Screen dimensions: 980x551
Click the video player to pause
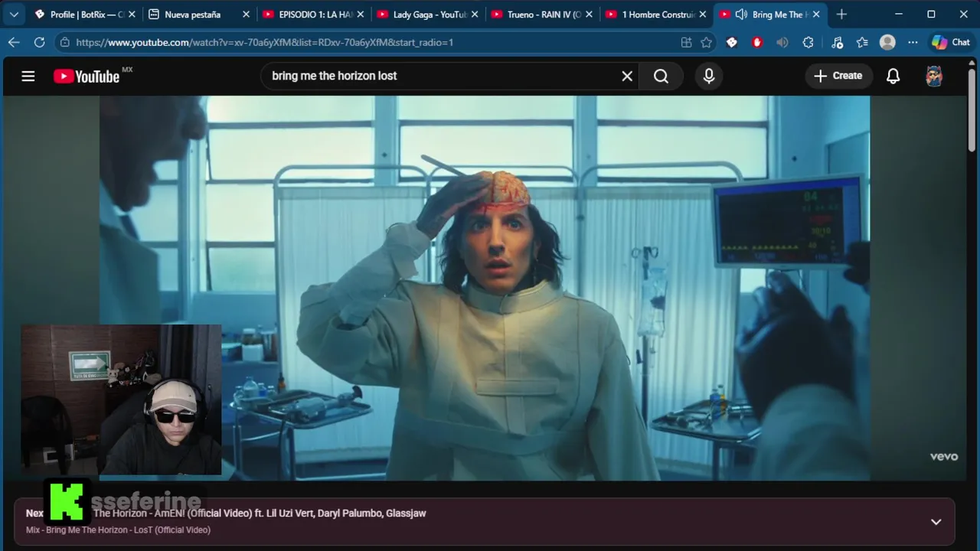[x=485, y=288]
